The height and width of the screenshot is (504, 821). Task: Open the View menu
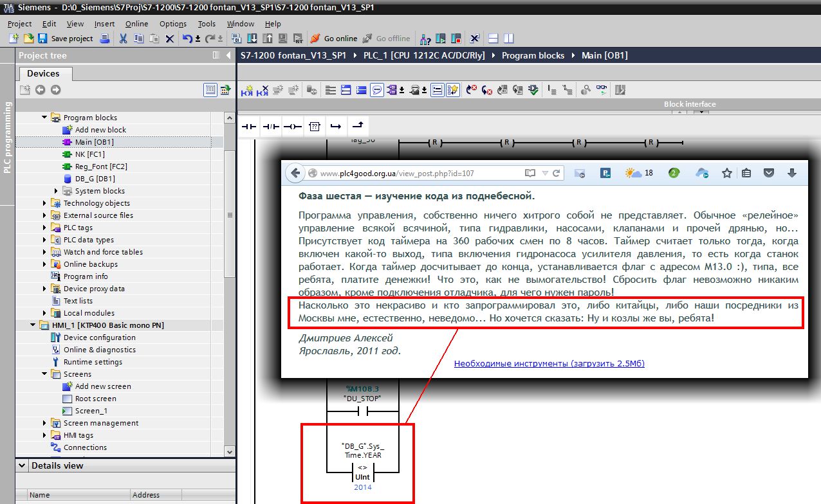tap(75, 24)
